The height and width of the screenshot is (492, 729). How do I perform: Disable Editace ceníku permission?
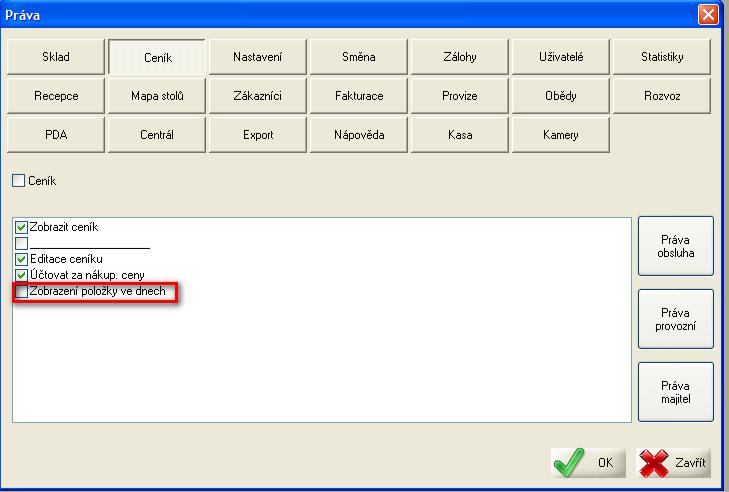click(22, 259)
